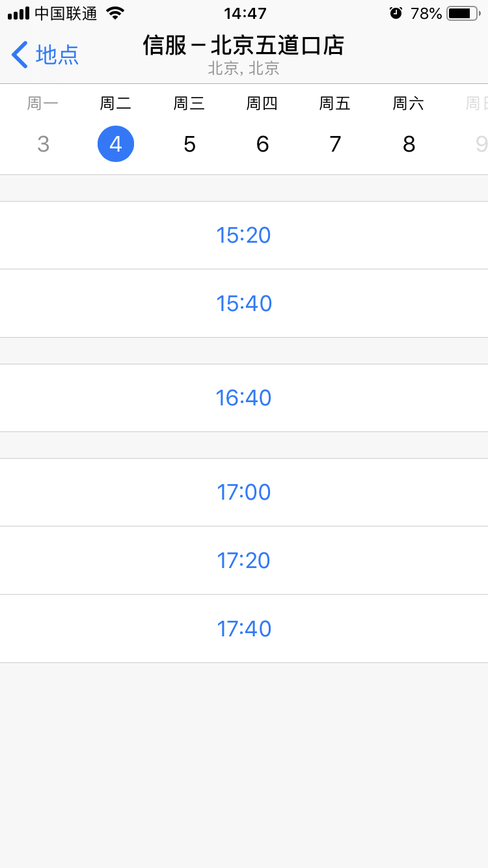This screenshot has width=488, height=868.
Task: Book the 15:20 time slot
Action: (x=244, y=235)
